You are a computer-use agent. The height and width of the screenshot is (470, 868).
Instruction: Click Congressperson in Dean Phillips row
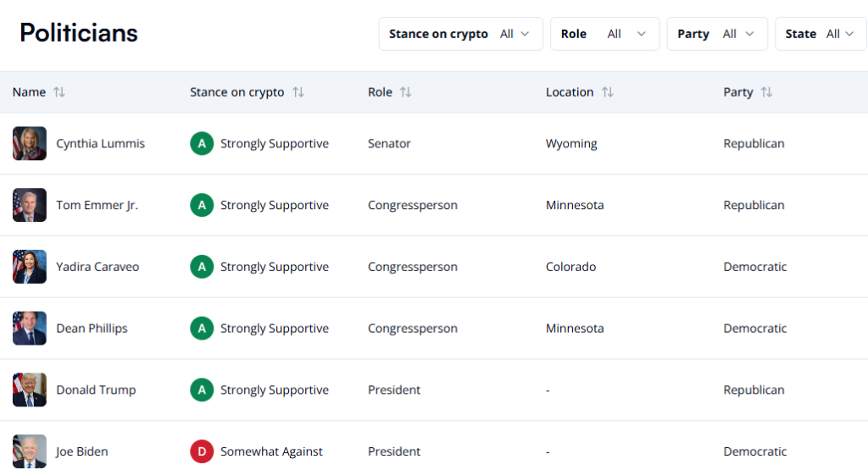(413, 329)
